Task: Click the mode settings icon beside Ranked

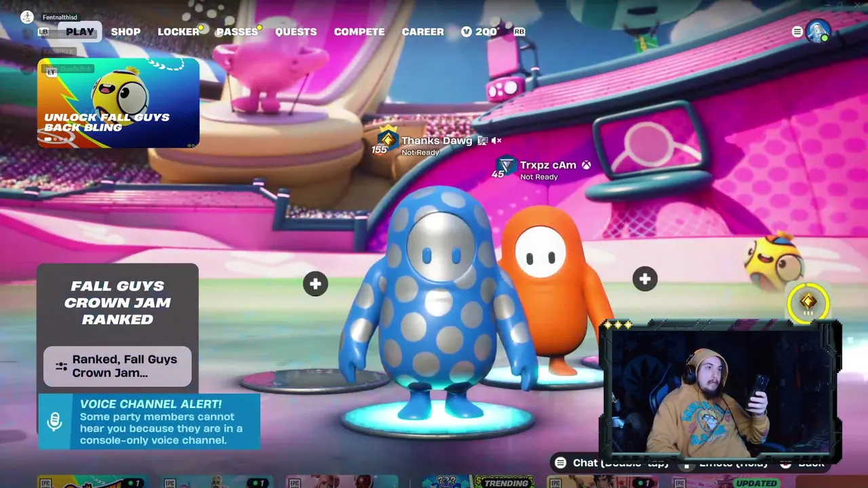Action: (61, 366)
